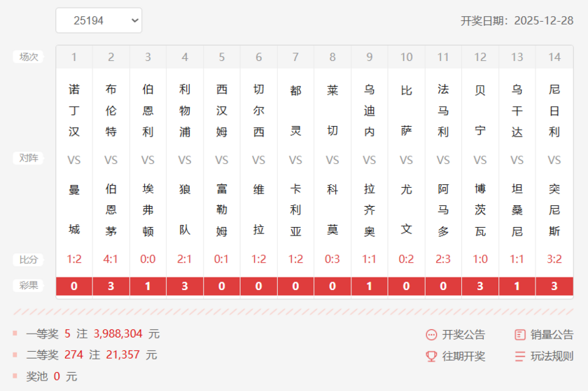Click home team 法马利 in match 11
Viewport: 588px width, 391px height.
coord(443,111)
